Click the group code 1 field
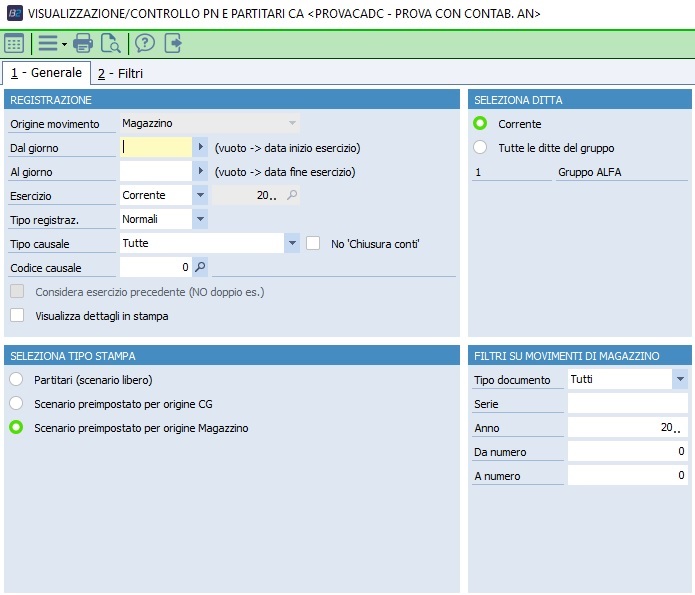Screen dimensions: 695x595 [x=512, y=172]
